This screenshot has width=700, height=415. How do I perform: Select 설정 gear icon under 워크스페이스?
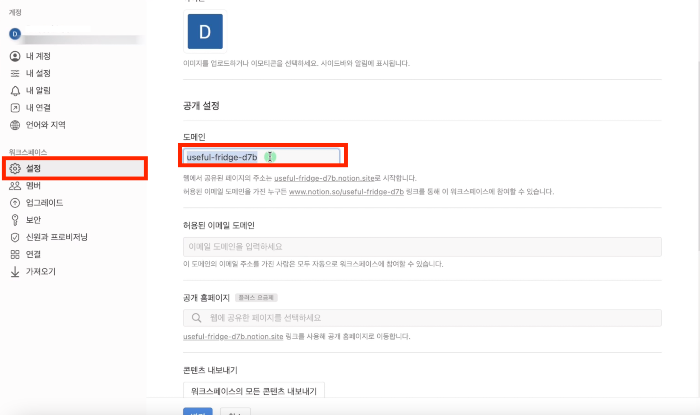coord(15,168)
